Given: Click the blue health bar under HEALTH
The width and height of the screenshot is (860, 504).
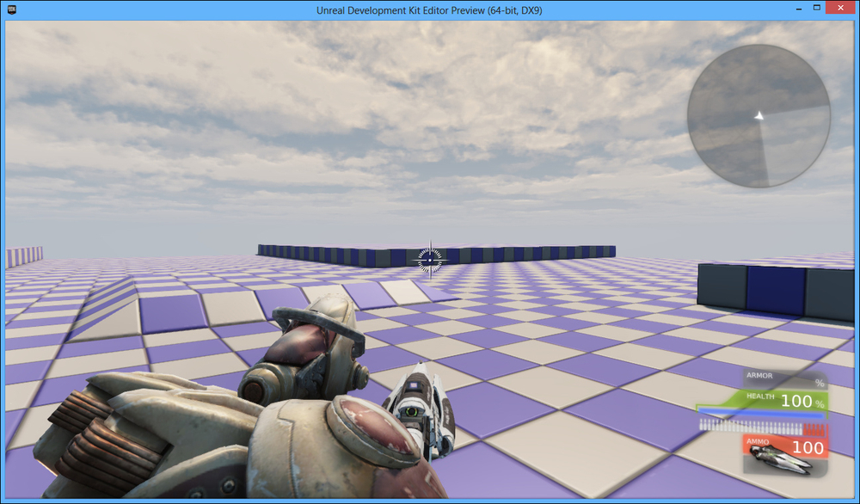Looking at the screenshot, I should tap(761, 413).
